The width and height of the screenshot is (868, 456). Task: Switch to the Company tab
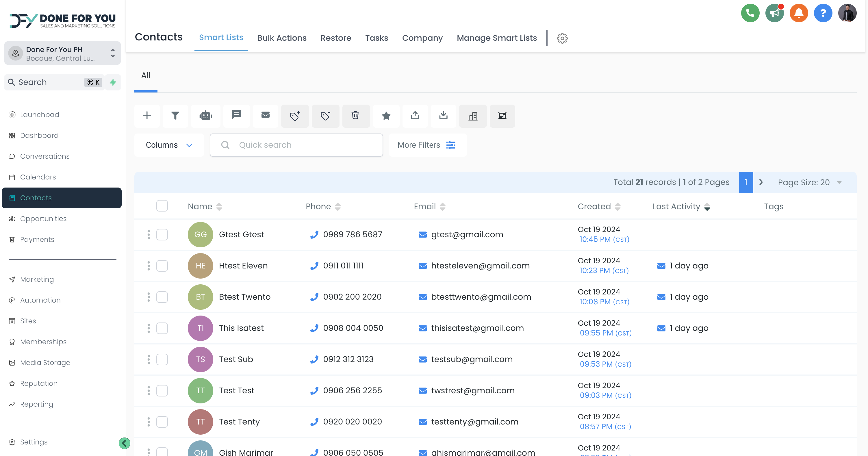[422, 38]
